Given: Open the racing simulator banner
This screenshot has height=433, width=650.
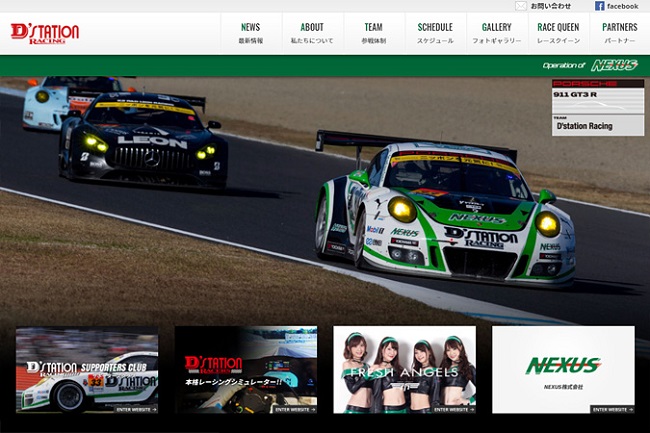Looking at the screenshot, I should (246, 370).
